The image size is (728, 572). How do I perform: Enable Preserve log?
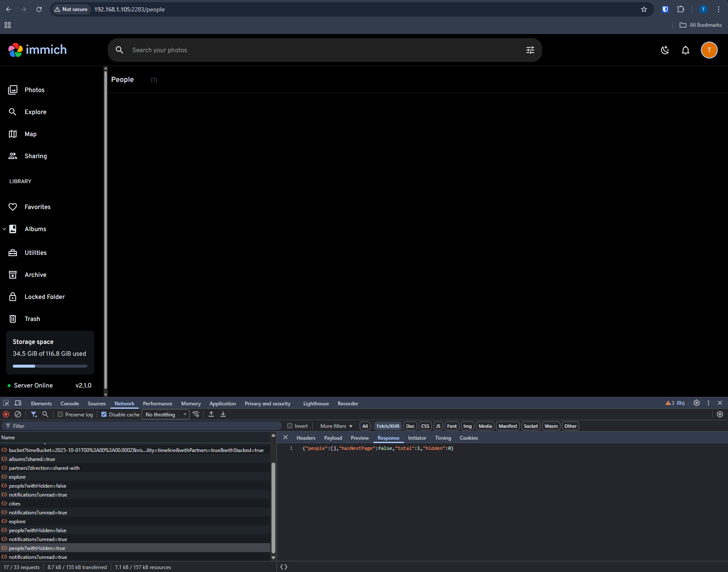(x=60, y=414)
